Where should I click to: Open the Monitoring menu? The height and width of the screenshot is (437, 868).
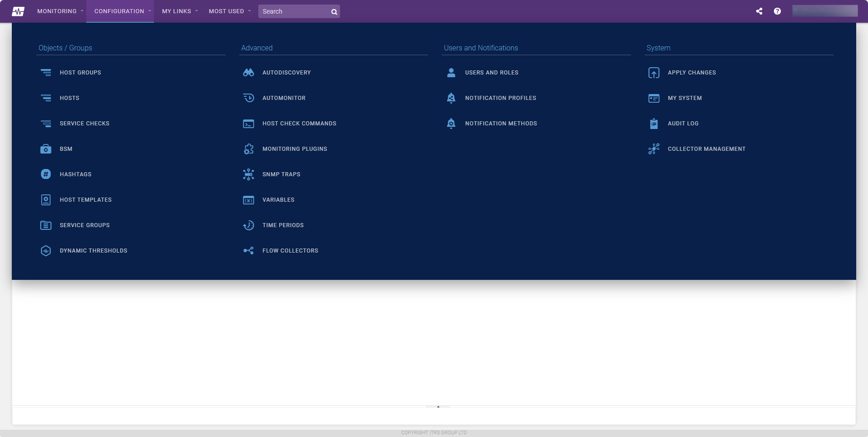click(x=57, y=11)
